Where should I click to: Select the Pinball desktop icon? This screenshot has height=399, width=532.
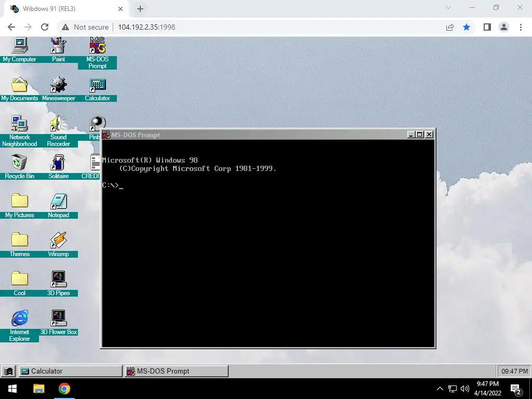click(97, 124)
